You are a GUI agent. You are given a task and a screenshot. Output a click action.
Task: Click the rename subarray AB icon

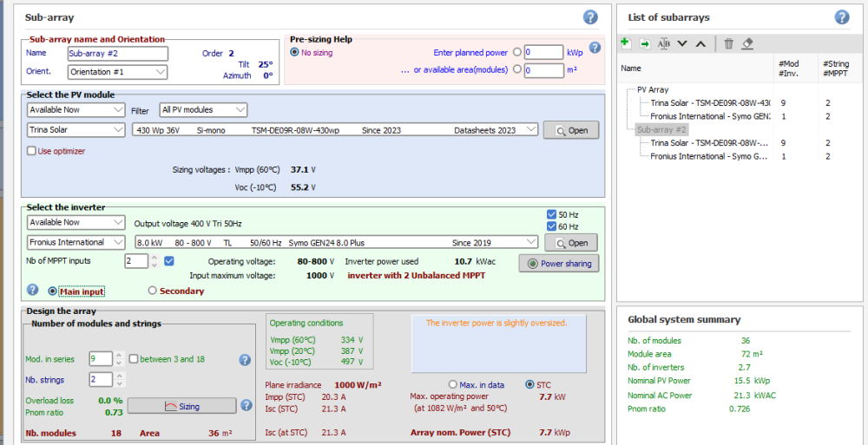(x=664, y=43)
